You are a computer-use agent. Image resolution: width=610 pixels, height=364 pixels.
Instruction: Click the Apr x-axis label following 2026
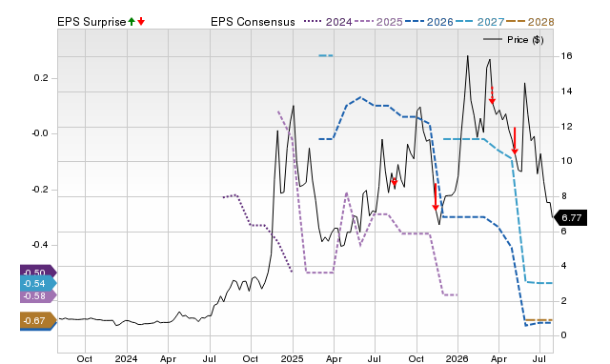point(499,358)
